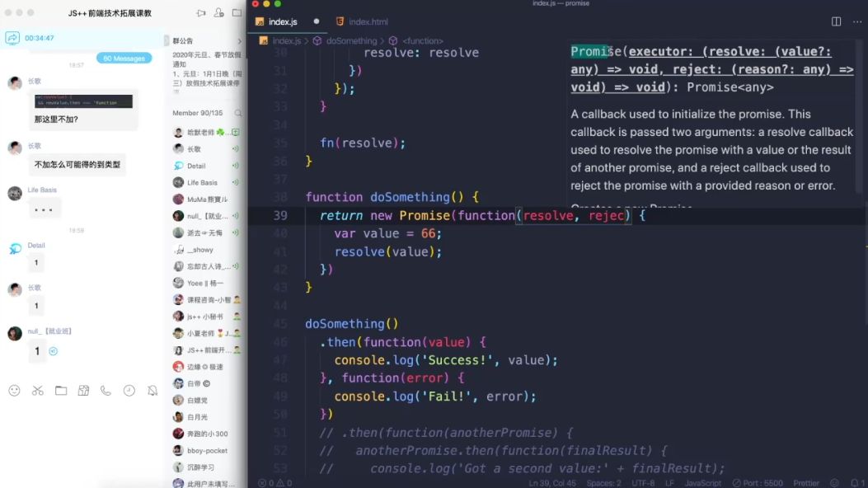
Task: Open the emoji picker in chat toolbar
Action: click(14, 391)
